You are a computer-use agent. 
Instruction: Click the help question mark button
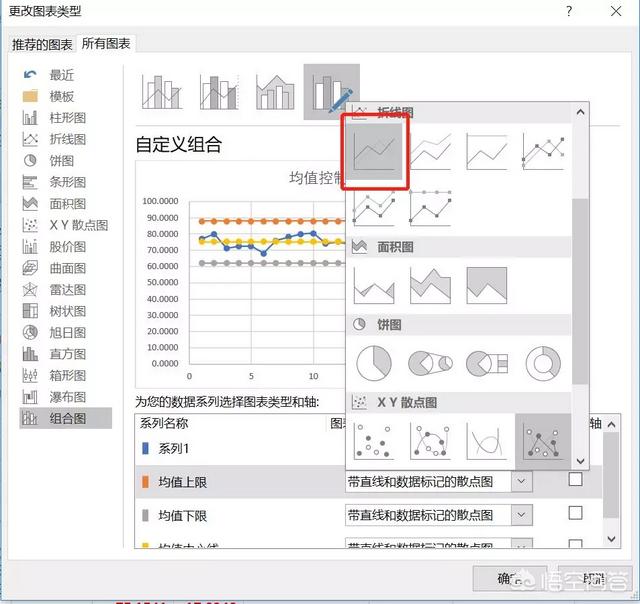[569, 12]
